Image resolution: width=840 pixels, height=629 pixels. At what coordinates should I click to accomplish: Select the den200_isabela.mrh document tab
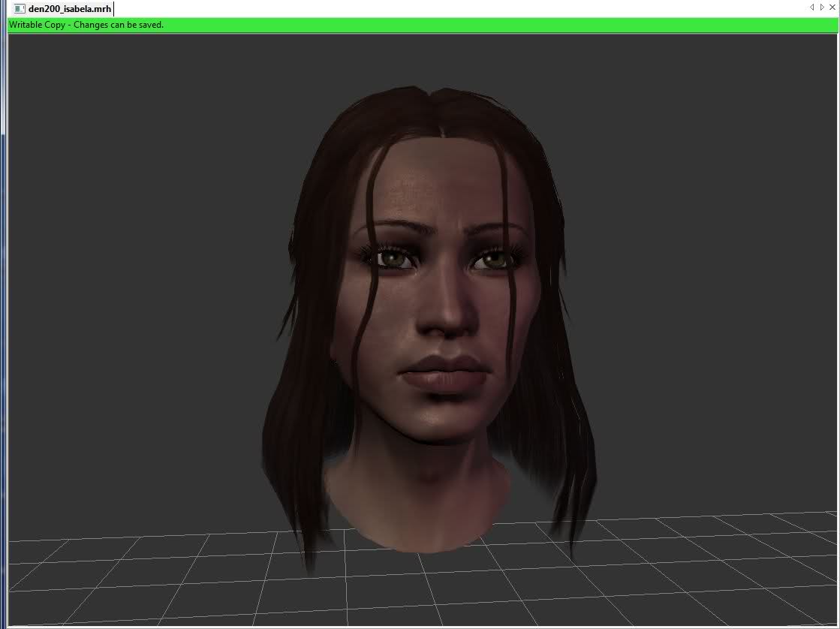point(62,8)
